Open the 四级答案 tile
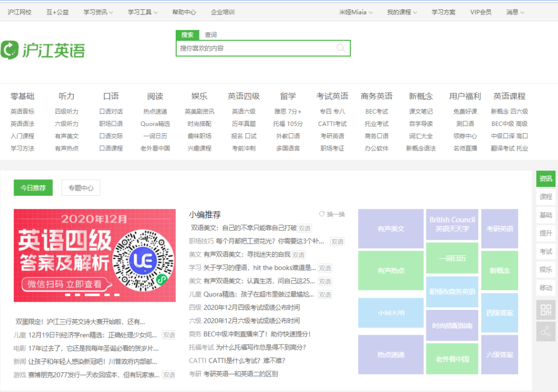The height and width of the screenshot is (392, 558). point(500,312)
